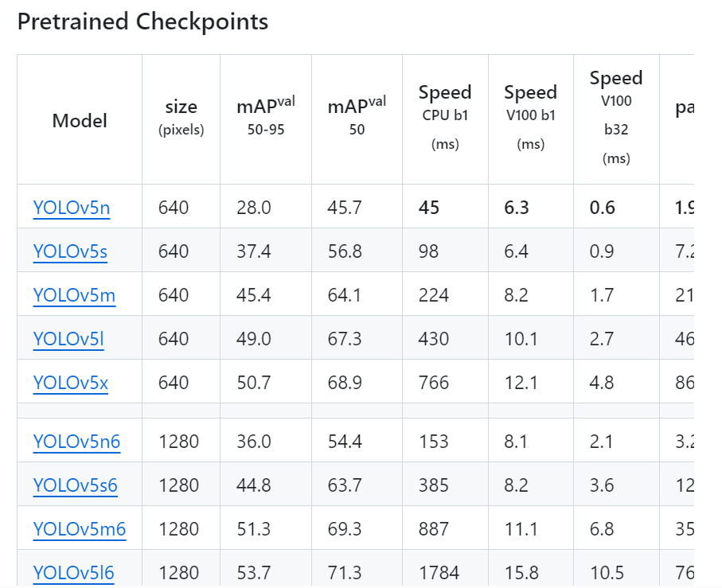Open the YOLOv5m6 model link
The image size is (722, 588).
79,528
